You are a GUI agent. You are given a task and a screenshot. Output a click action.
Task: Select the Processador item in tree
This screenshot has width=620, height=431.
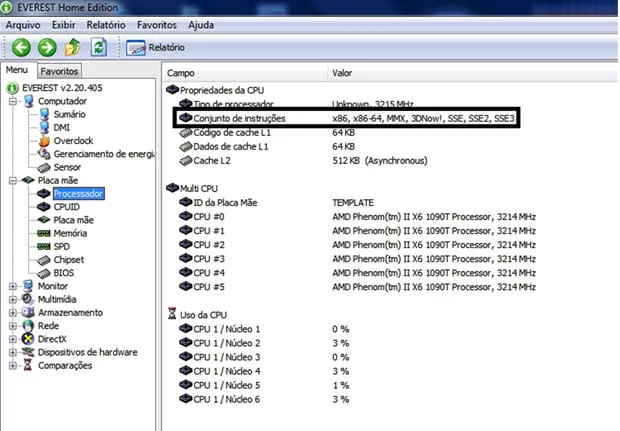[78, 194]
